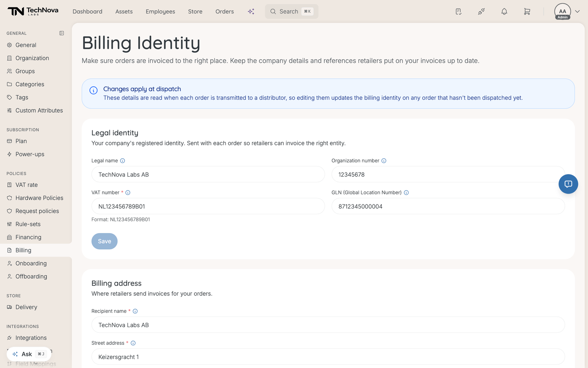Click the GLN info icon
The image size is (588, 368).
[406, 193]
